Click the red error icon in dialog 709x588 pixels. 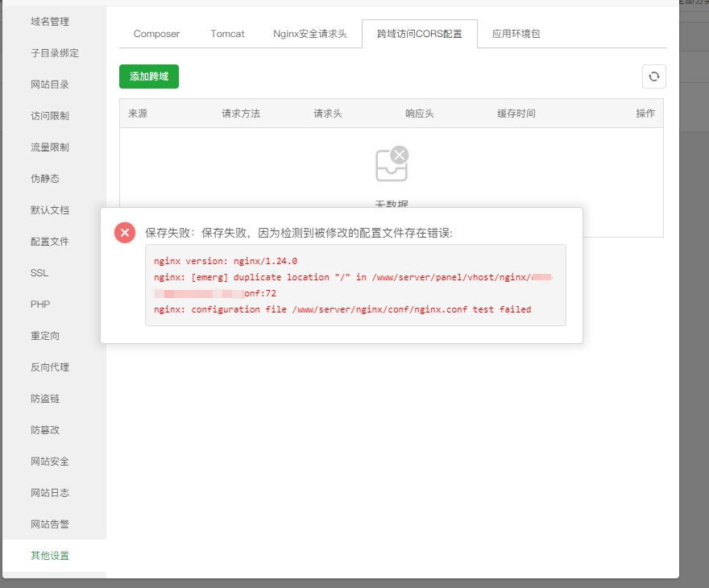coord(125,233)
